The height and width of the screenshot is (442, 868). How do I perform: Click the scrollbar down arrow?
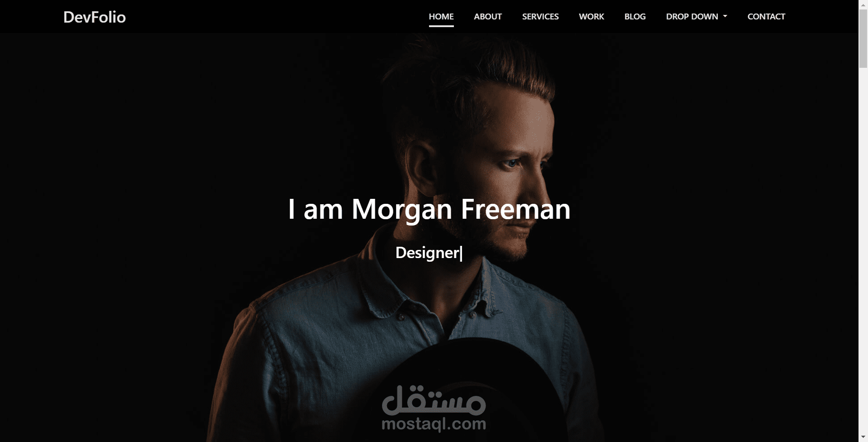point(863,437)
